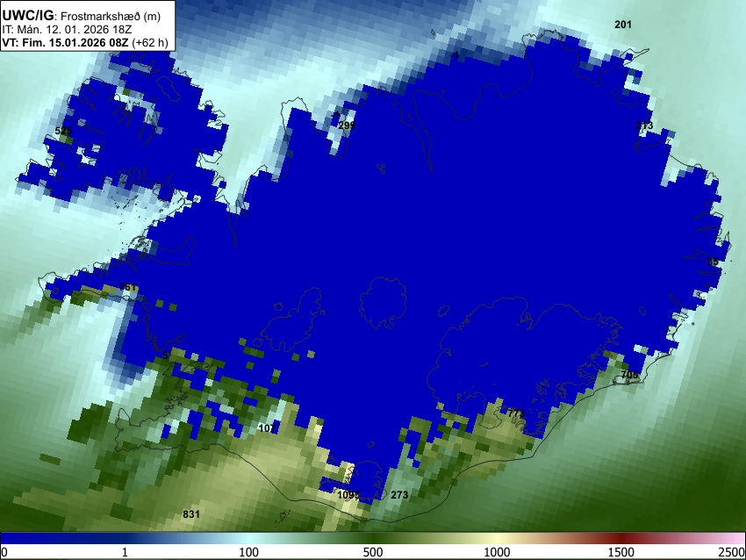The height and width of the screenshot is (560, 746).
Task: Click the legend label 100 on the color scale
Action: click(x=249, y=552)
